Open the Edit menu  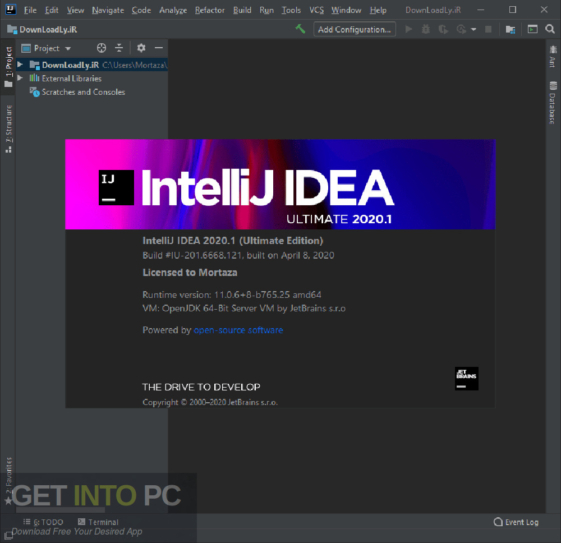pos(52,10)
